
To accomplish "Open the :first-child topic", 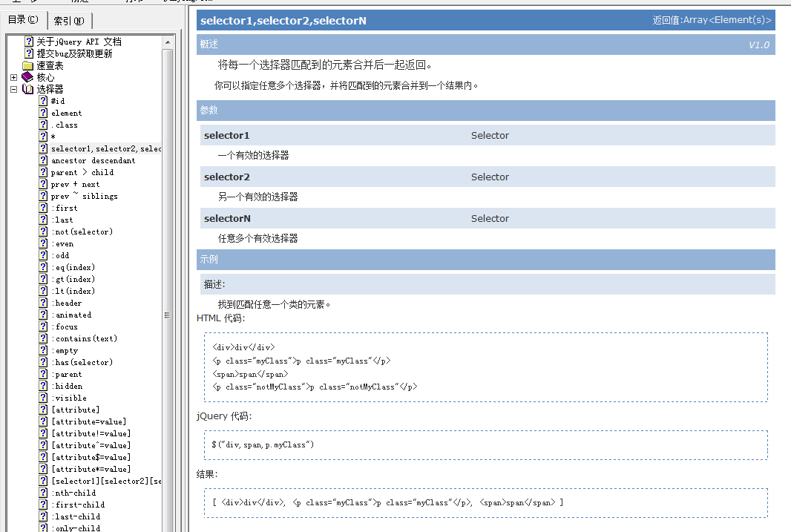I will pos(78,505).
